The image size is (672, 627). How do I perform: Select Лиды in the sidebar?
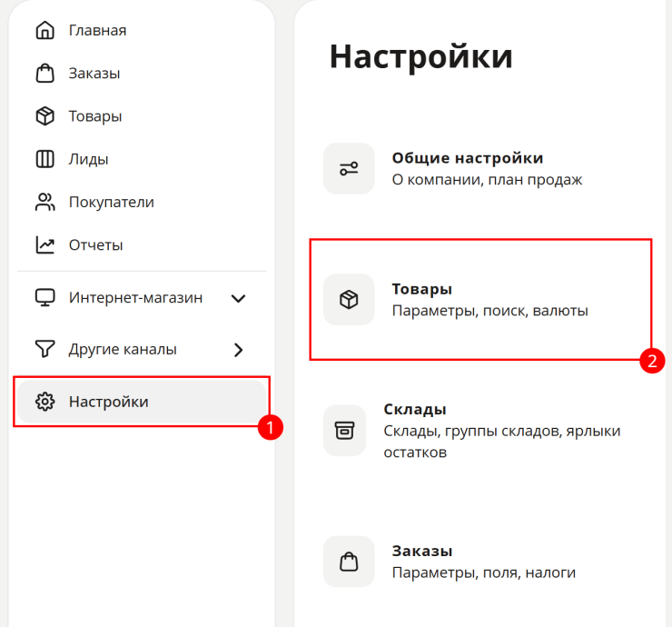coord(89,159)
